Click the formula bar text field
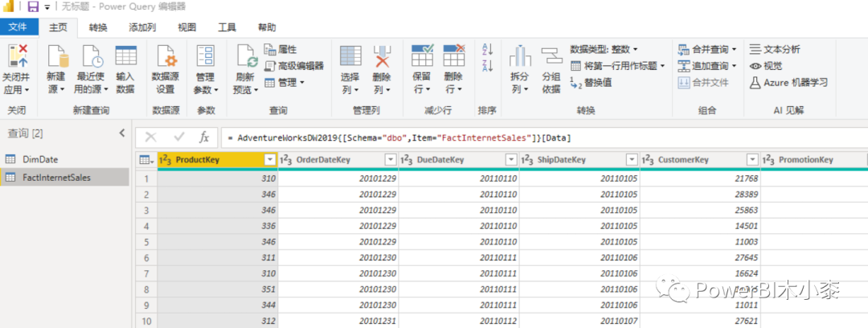Image resolution: width=868 pixels, height=328 pixels. pyautogui.click(x=543, y=137)
